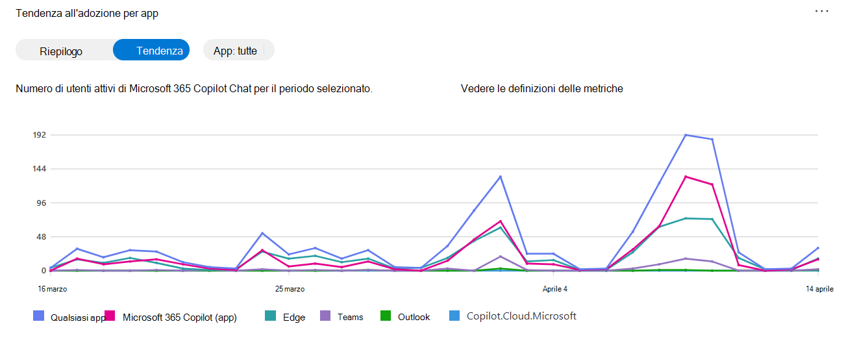Screen dimensions: 868x337
Task: Click the Microsoft 365 Copilot (app) pink swatch
Action: [110, 316]
